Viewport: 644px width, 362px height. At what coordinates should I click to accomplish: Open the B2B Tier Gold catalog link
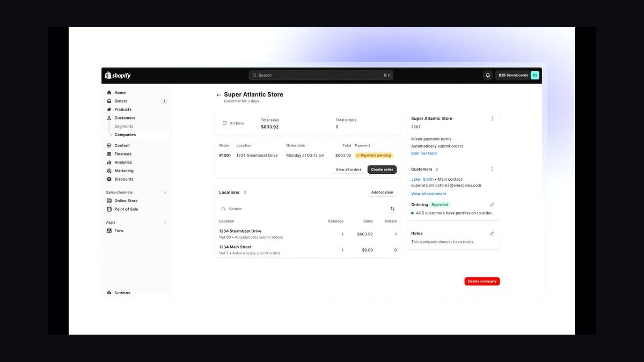point(424,153)
